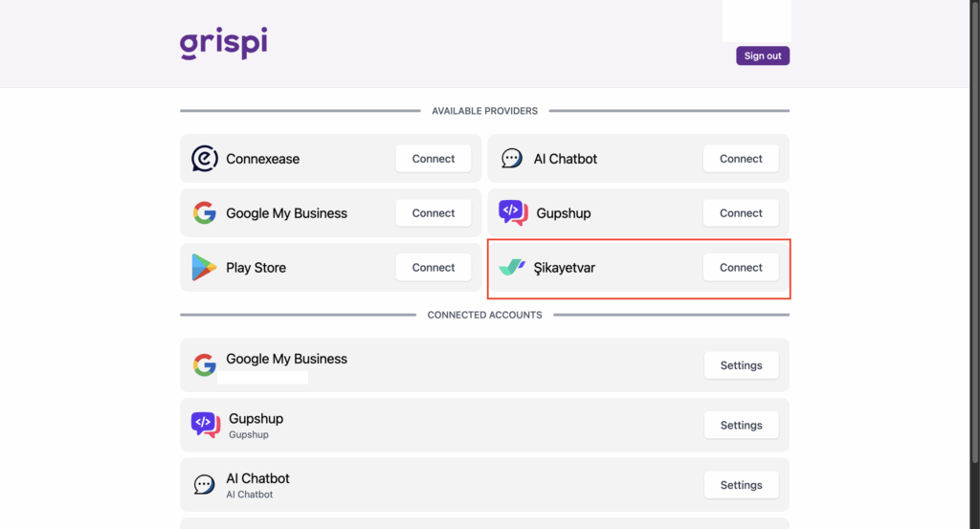Connect the Gupshup provider

pyautogui.click(x=741, y=213)
